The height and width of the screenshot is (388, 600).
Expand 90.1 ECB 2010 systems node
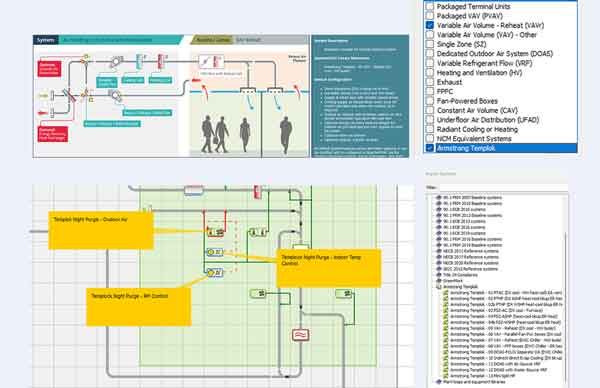[x=439, y=209]
